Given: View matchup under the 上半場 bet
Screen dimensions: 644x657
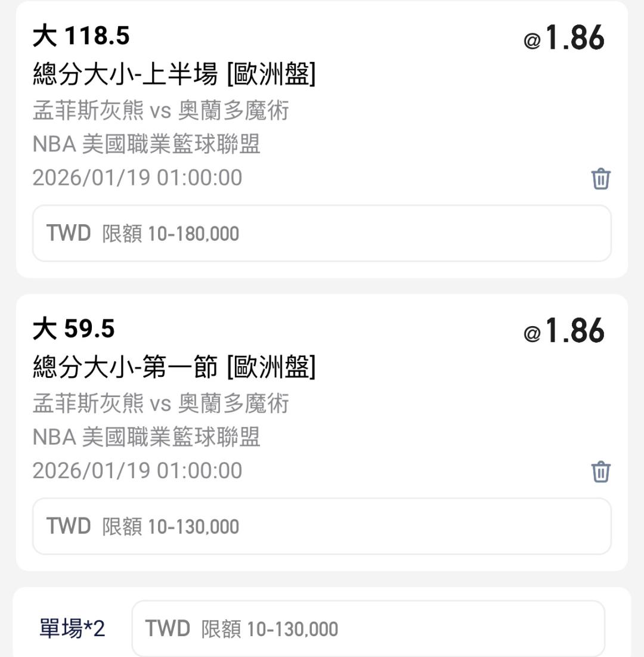Looking at the screenshot, I should [x=161, y=111].
